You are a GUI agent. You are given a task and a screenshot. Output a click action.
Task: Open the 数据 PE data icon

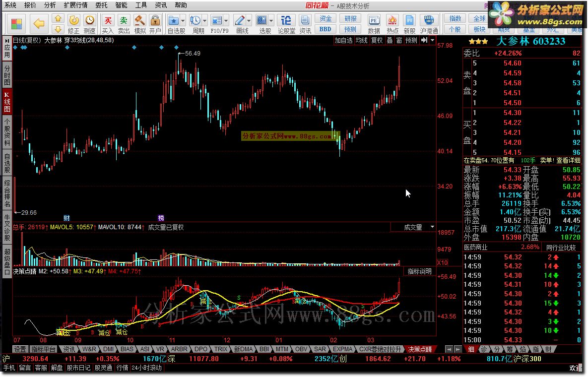(x=374, y=24)
